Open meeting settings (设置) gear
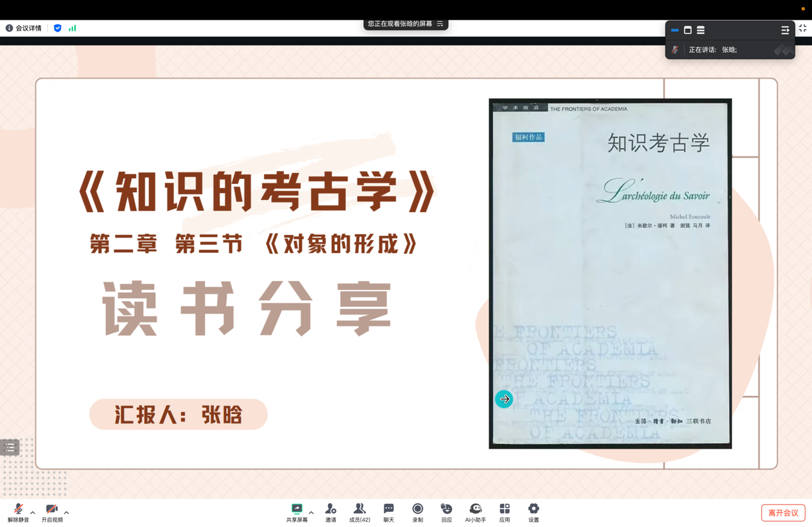The height and width of the screenshot is (527, 812). pos(533,512)
